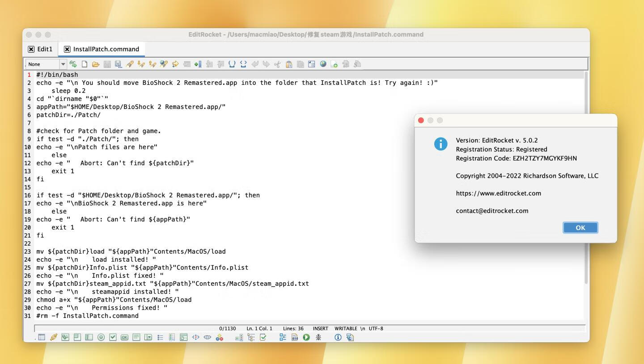Create a new file from the toolbar
This screenshot has height=364, width=644.
(x=85, y=64)
